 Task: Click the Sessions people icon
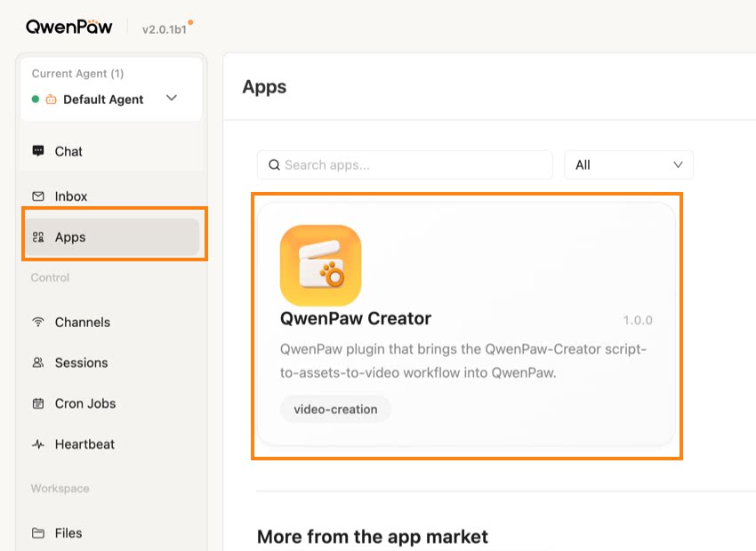38,363
